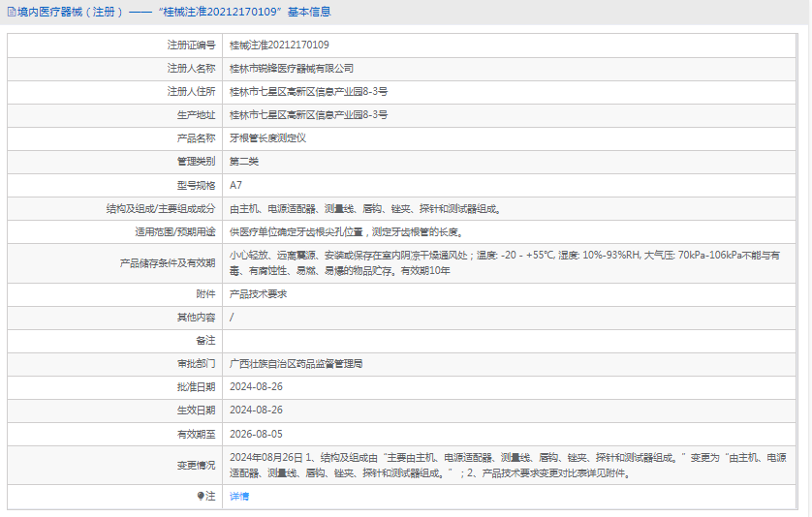Image resolution: width=812 pixels, height=517 pixels.
Task: Click approval department 广西壮族自治区药品监督管理局
Action: 297,364
